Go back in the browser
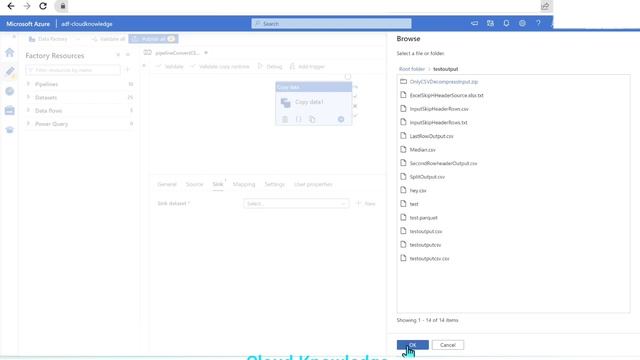The image size is (640, 360). 11,6
